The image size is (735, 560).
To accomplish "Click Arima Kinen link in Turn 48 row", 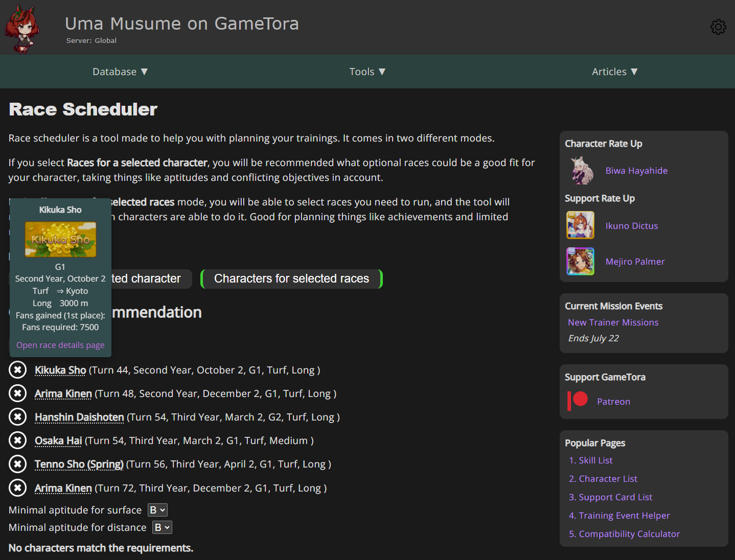I will [x=63, y=393].
